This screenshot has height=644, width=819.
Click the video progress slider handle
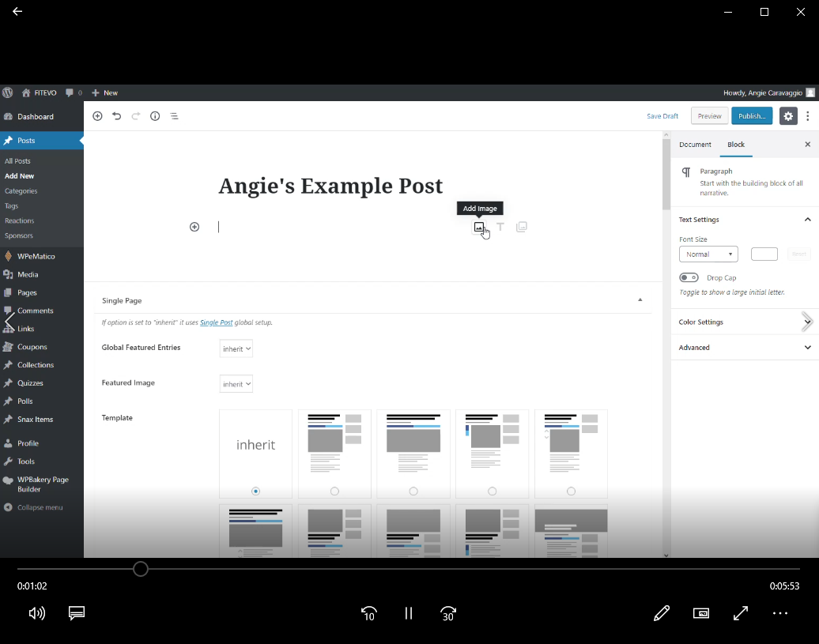[x=141, y=569]
